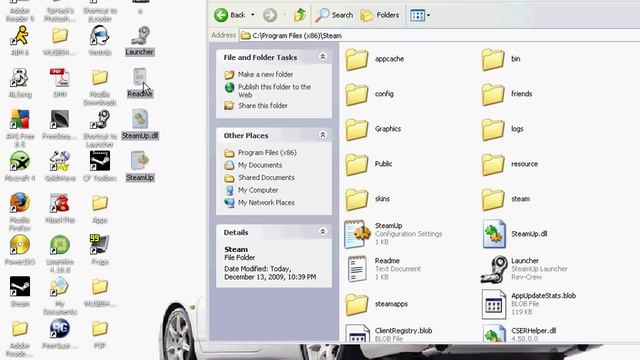Image resolution: width=640 pixels, height=360 pixels.
Task: Select Shortcut to Launcher desktop icon
Action: click(x=100, y=128)
